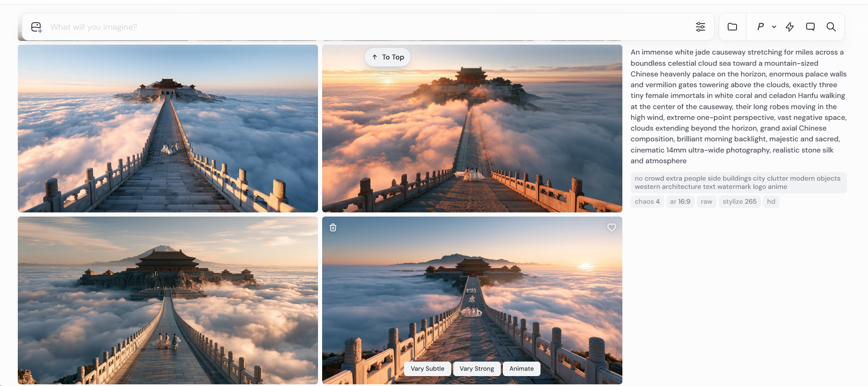Image resolution: width=868 pixels, height=386 pixels.
Task: Click the To Top button
Action: click(387, 57)
